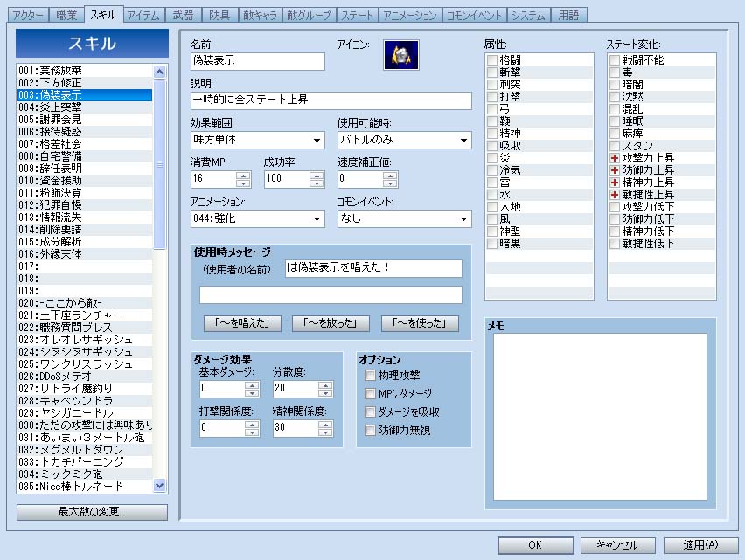The height and width of the screenshot is (560, 745).
Task: Toggle the plus mark for 精神力上昇 state
Action: (614, 182)
